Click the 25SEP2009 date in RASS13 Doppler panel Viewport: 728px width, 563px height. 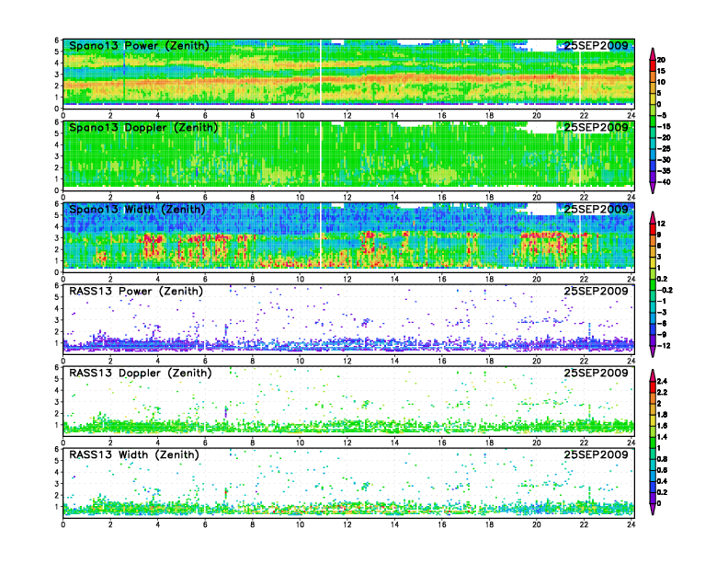click(596, 373)
